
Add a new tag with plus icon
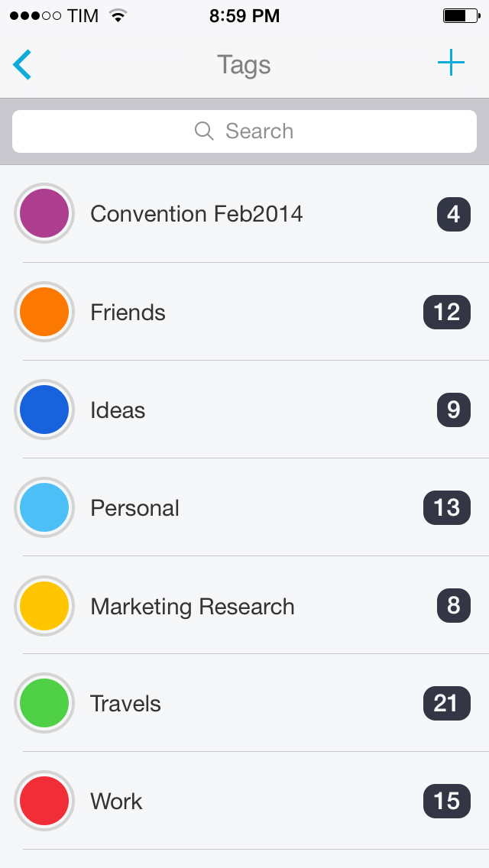(451, 63)
